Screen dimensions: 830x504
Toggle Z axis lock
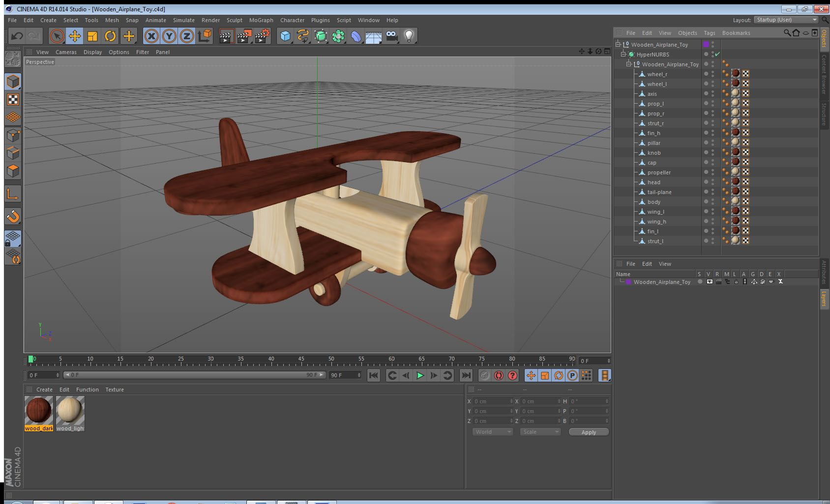pos(187,36)
